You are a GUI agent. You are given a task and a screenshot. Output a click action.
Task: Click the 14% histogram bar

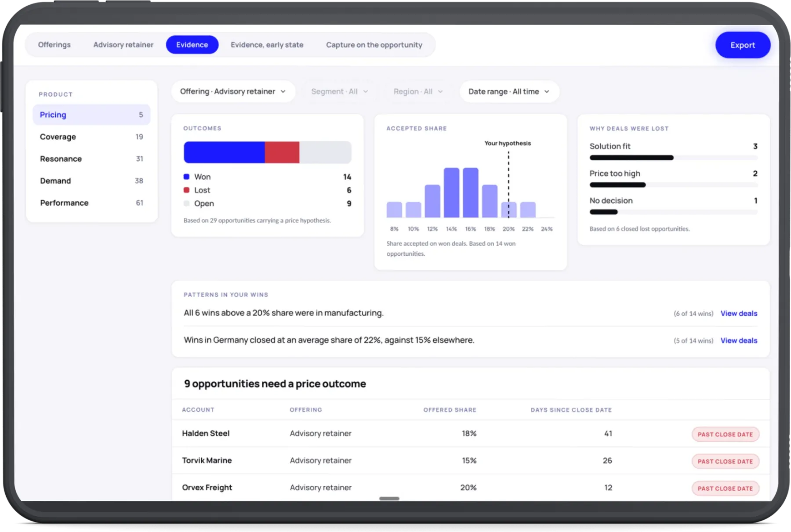[x=451, y=192]
